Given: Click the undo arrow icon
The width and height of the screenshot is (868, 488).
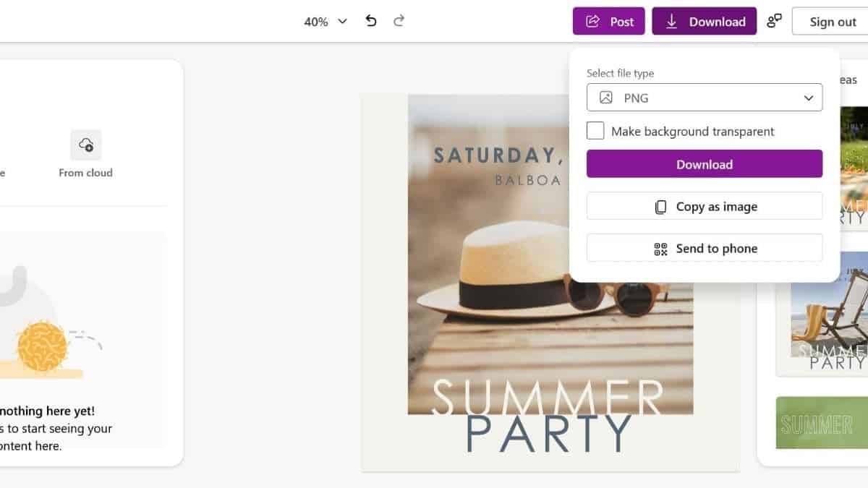Looking at the screenshot, I should pyautogui.click(x=371, y=21).
